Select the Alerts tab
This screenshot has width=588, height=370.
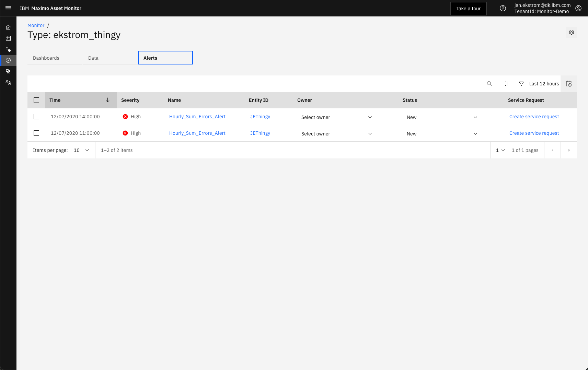point(165,58)
